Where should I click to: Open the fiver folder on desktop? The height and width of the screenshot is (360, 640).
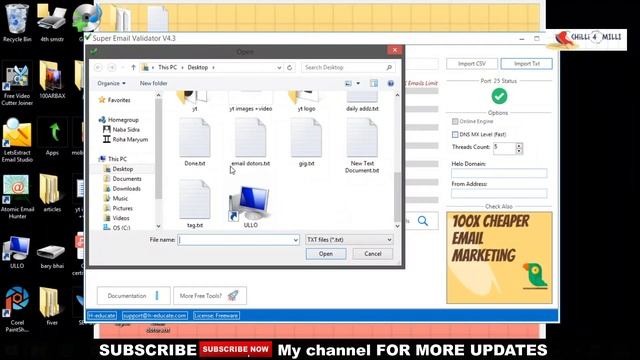coord(52,307)
